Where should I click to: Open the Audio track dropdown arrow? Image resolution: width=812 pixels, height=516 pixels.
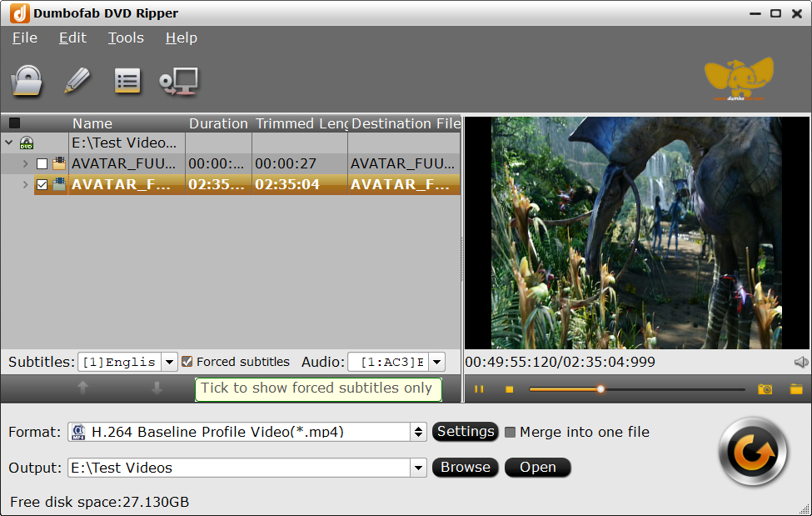click(x=437, y=362)
